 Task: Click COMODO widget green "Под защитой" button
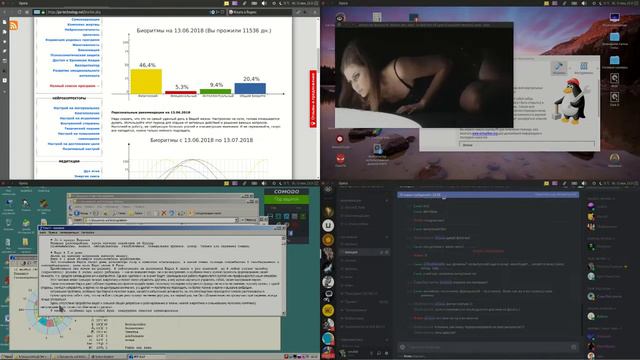pos(287,199)
